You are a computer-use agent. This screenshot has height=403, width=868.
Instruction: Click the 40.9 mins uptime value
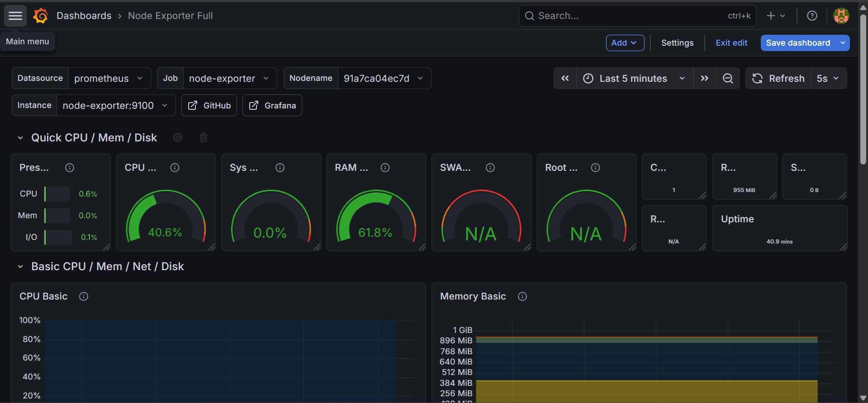click(779, 242)
